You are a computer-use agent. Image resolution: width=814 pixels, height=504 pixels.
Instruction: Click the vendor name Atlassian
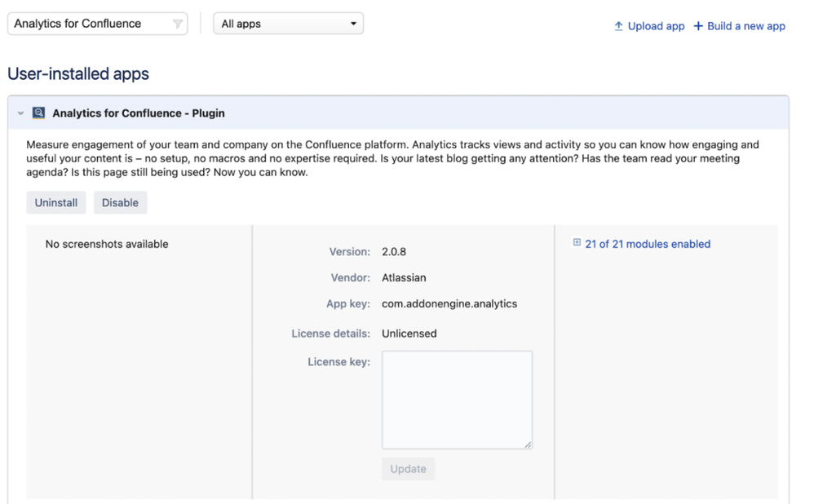[x=404, y=278]
